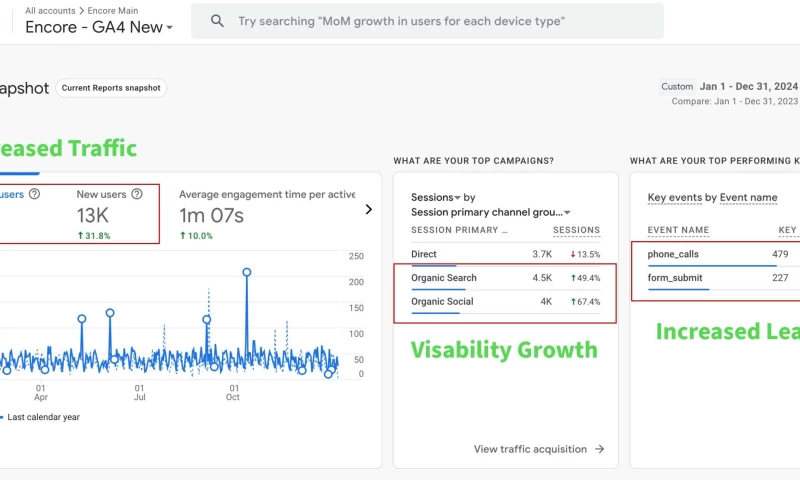Click the magnifier icon in the search bar
Image resolution: width=800 pixels, height=480 pixels.
216,21
